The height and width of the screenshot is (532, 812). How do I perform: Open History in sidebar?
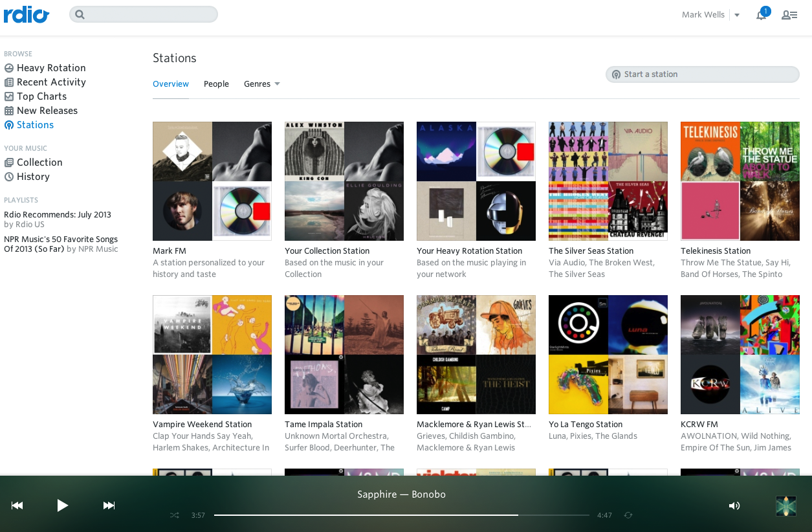tap(33, 177)
